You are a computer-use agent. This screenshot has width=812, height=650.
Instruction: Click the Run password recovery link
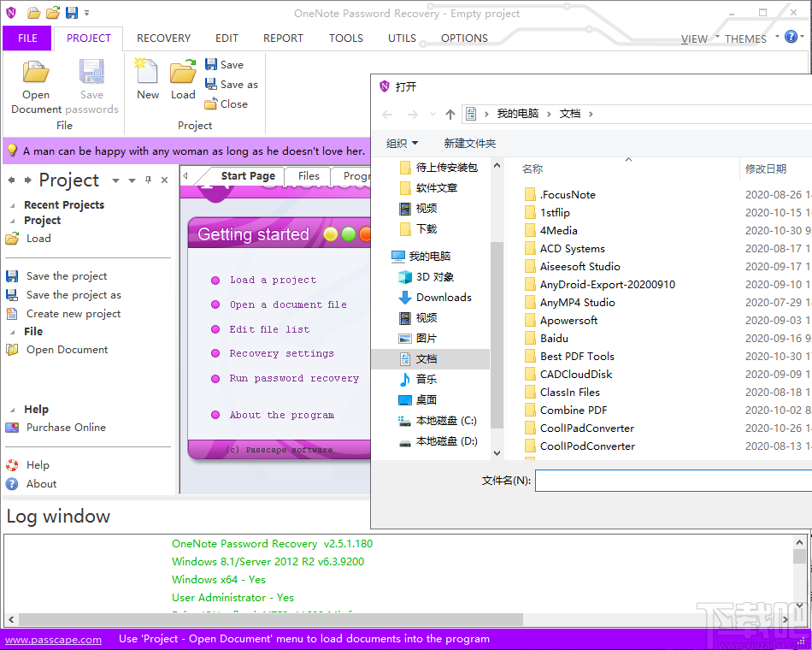(x=294, y=378)
